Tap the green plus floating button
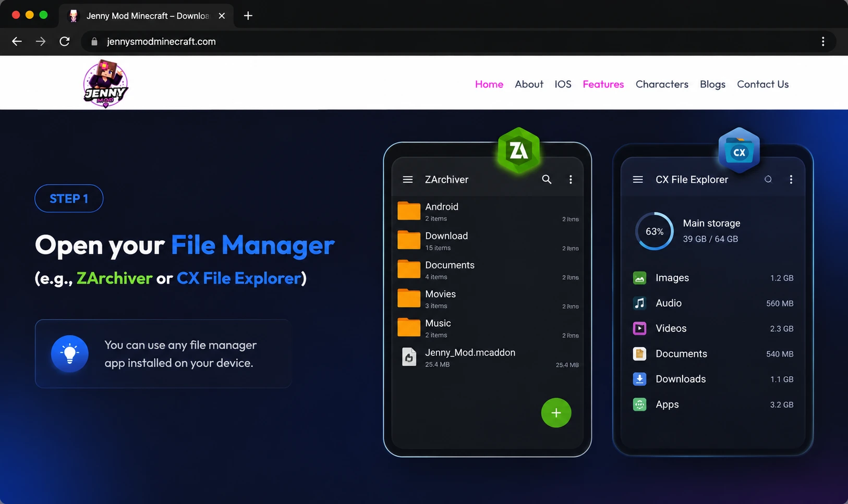848x504 pixels. click(556, 413)
